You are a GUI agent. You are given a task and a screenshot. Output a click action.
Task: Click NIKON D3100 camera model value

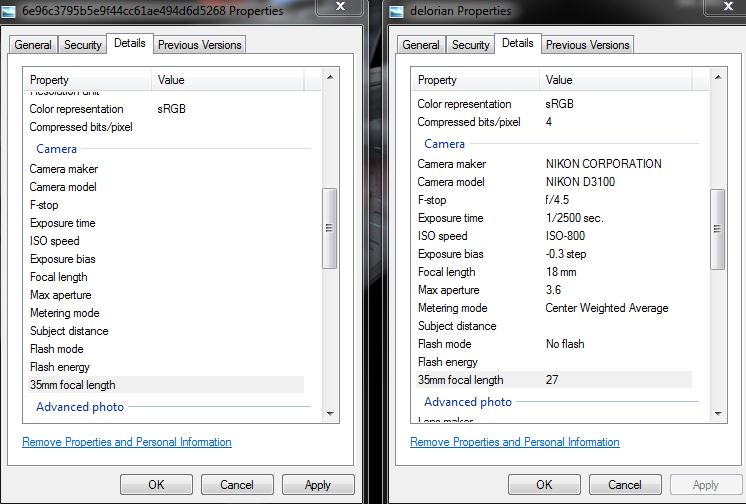[580, 182]
